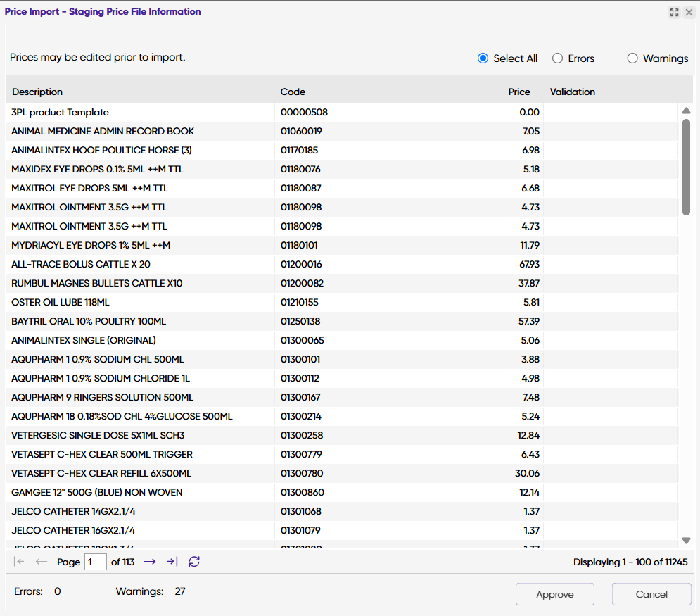This screenshot has height=616, width=700.
Task: Click the Validation column header
Action: pos(572,92)
